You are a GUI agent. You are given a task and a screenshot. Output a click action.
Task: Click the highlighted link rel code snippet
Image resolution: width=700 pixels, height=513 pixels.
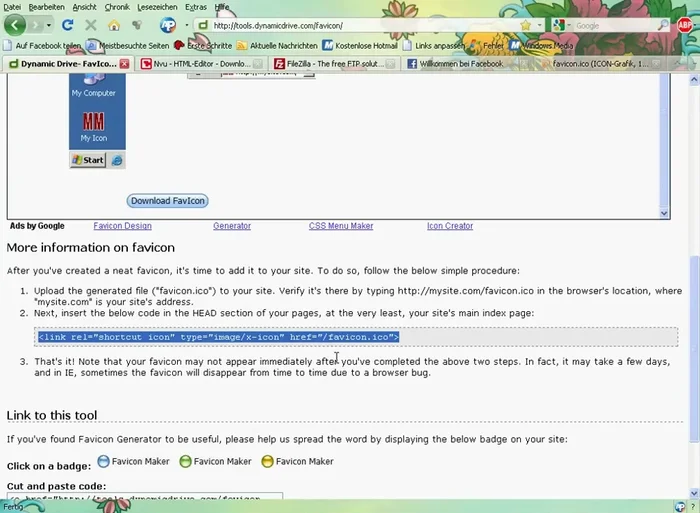(218, 337)
